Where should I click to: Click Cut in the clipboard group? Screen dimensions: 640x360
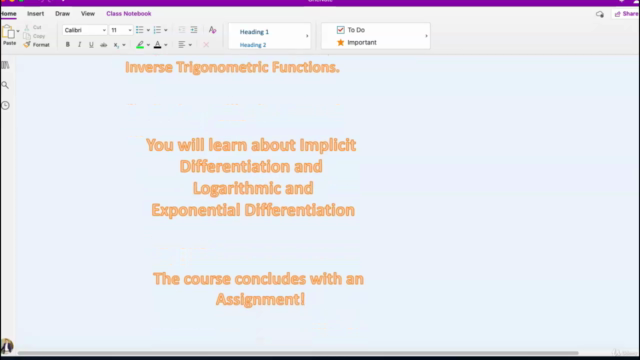click(33, 27)
